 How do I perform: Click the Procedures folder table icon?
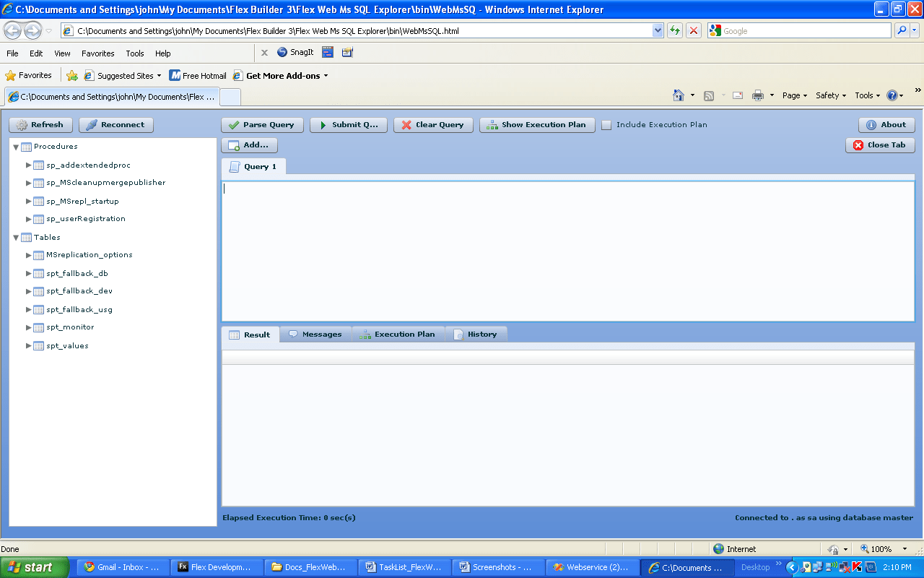(x=27, y=147)
